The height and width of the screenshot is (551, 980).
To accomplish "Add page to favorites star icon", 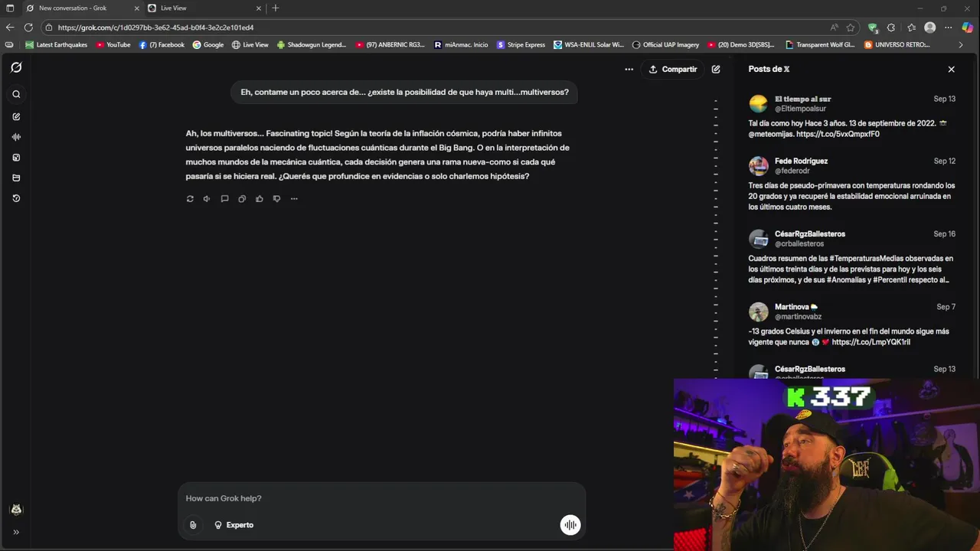I will click(851, 28).
